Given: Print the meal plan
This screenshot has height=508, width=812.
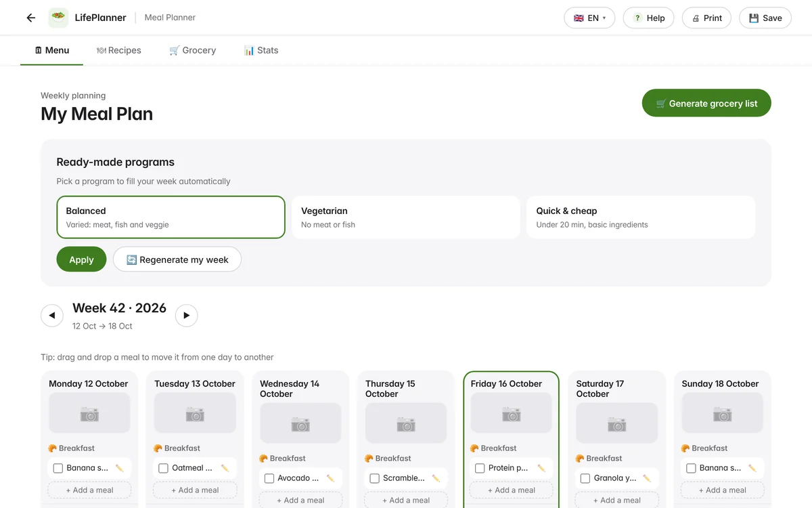Looking at the screenshot, I should pyautogui.click(x=706, y=18).
